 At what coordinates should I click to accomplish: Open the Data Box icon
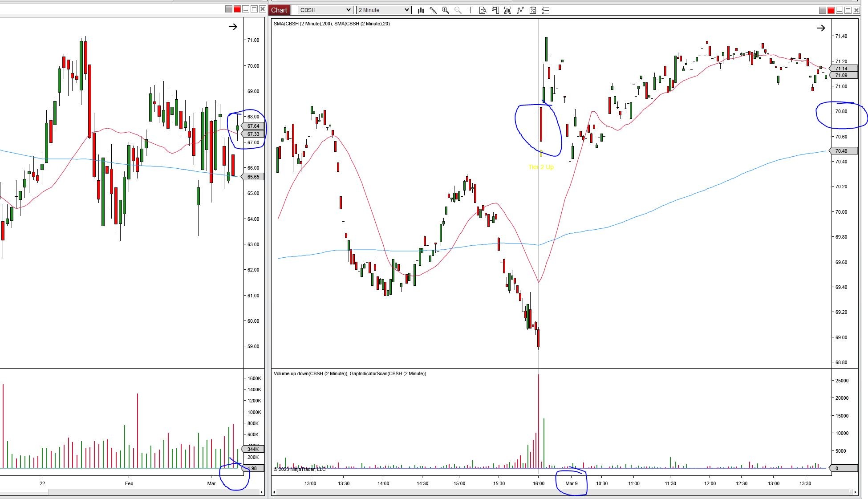tap(483, 10)
